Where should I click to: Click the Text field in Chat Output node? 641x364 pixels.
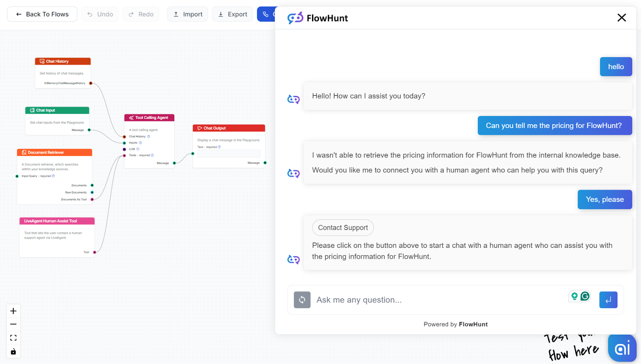(x=229, y=154)
